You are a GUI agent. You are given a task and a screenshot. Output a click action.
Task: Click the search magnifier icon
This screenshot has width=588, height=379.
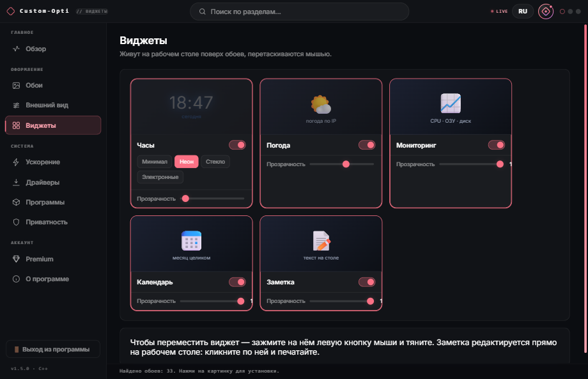(202, 12)
